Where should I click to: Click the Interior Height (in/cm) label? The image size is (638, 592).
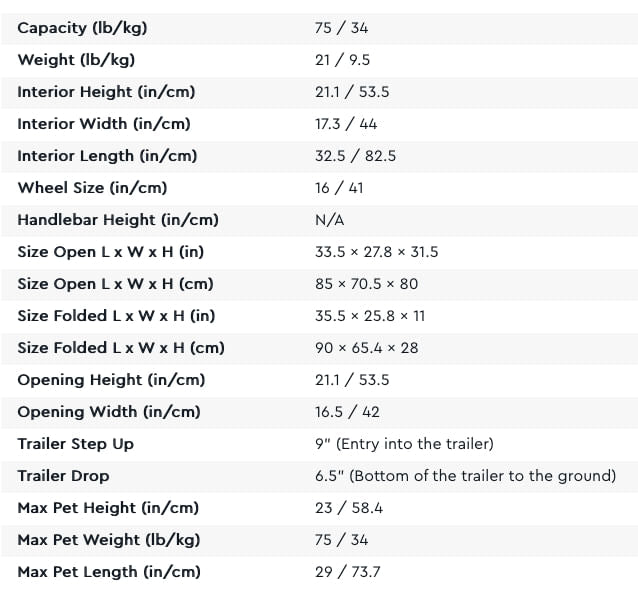[106, 92]
